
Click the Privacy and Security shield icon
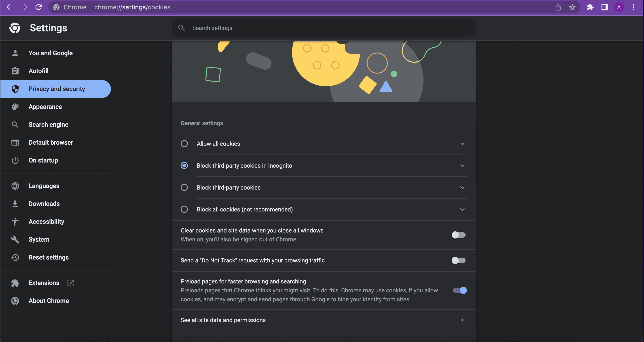pos(15,89)
